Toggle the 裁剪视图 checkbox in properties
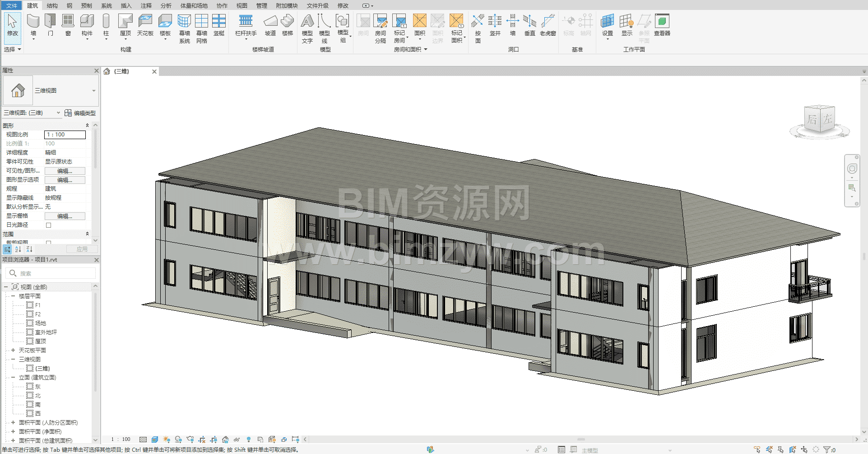The width and height of the screenshot is (868, 454). 49,243
